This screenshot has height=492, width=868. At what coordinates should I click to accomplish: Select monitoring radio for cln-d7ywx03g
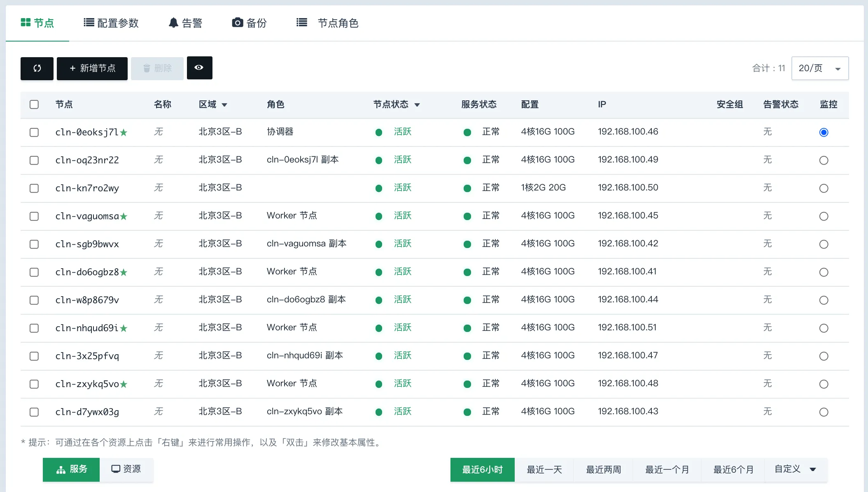[824, 412]
